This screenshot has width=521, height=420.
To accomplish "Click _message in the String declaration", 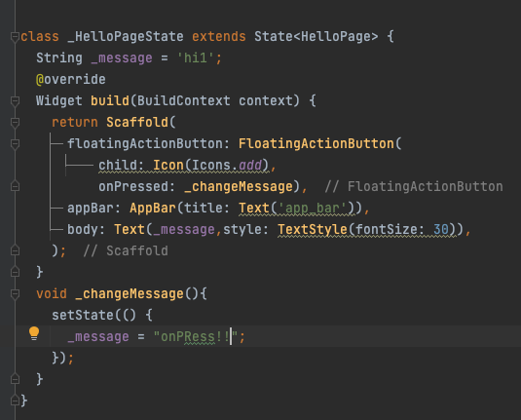I will (x=122, y=58).
